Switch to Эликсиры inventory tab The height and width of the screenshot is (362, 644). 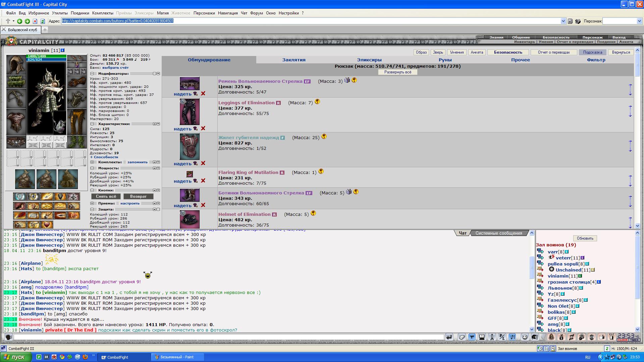click(x=369, y=60)
